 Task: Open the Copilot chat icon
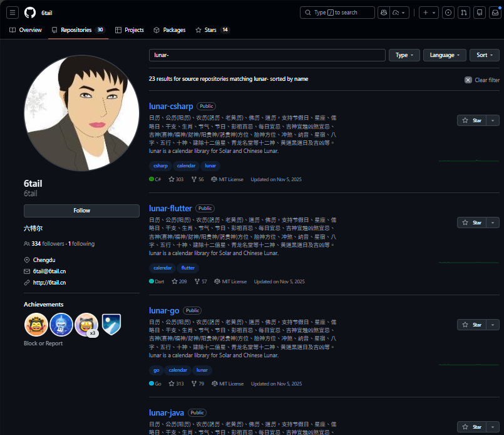(384, 13)
